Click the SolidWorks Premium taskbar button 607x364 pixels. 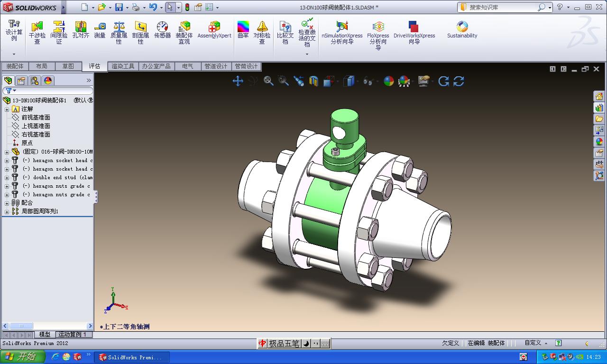(x=131, y=357)
